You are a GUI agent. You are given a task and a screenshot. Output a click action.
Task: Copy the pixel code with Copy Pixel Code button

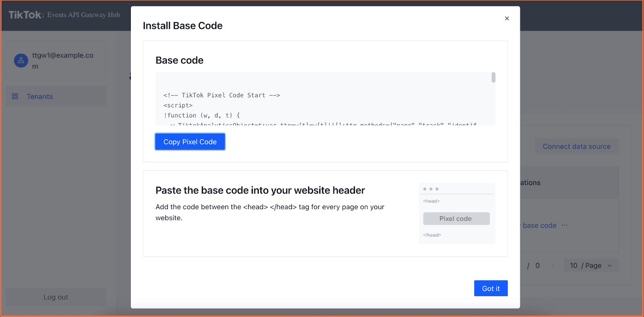[190, 142]
